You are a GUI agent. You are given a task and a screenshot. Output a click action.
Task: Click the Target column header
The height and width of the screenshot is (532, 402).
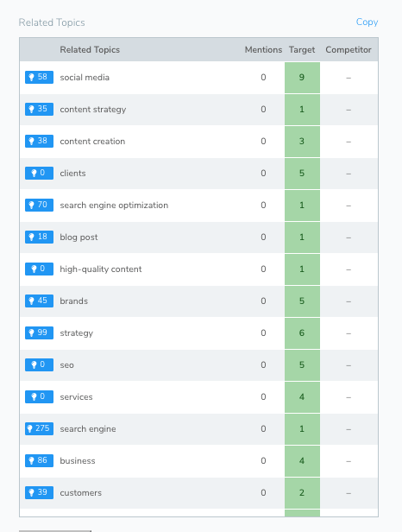(302, 49)
